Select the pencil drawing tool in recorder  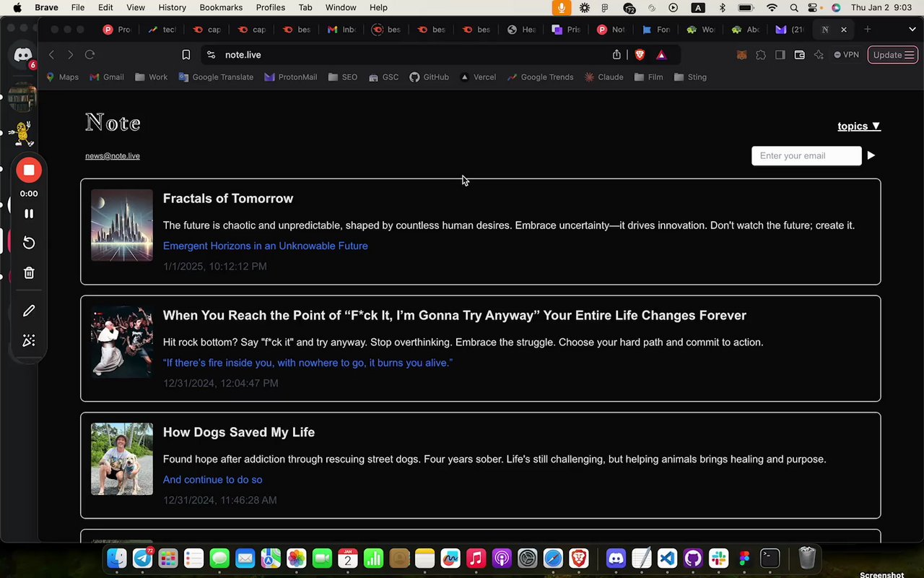coord(29,311)
